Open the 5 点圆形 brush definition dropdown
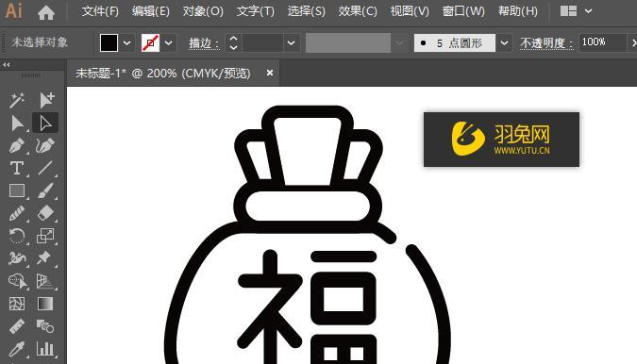Viewport: 637px width, 364px height. [504, 43]
